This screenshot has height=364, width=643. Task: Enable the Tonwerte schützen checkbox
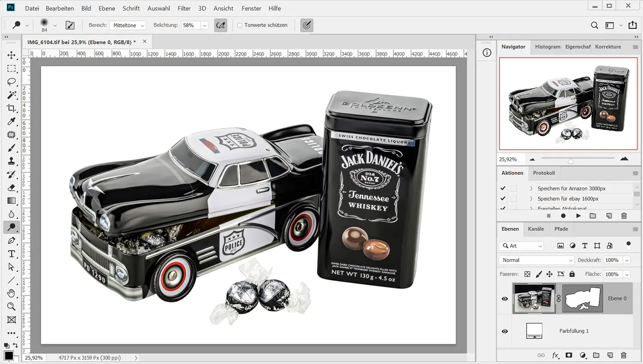coord(240,25)
